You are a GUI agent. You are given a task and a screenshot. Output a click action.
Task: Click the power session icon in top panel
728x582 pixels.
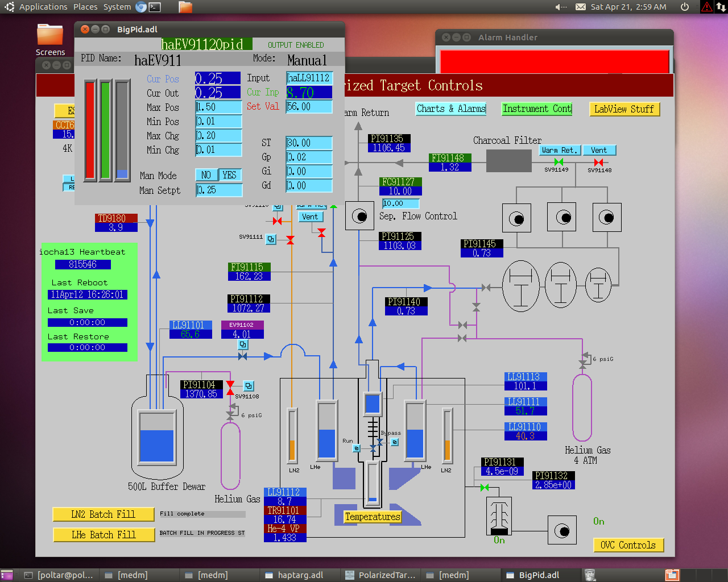(x=685, y=7)
